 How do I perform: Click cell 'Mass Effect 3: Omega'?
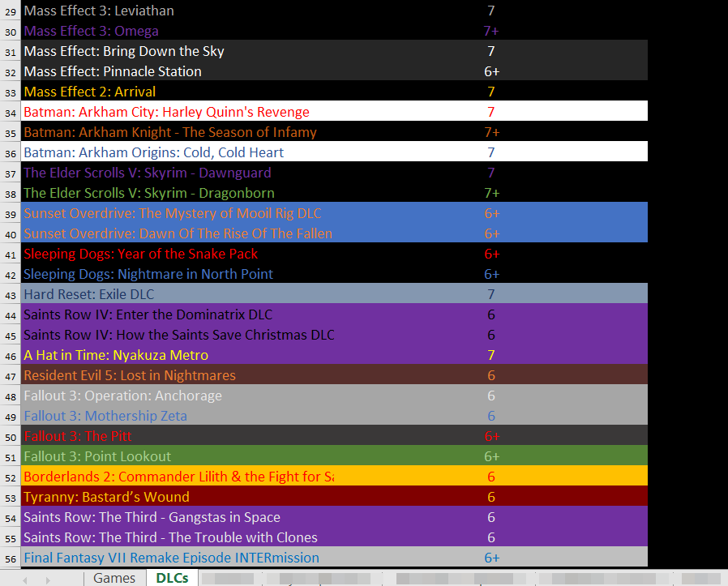(178, 31)
